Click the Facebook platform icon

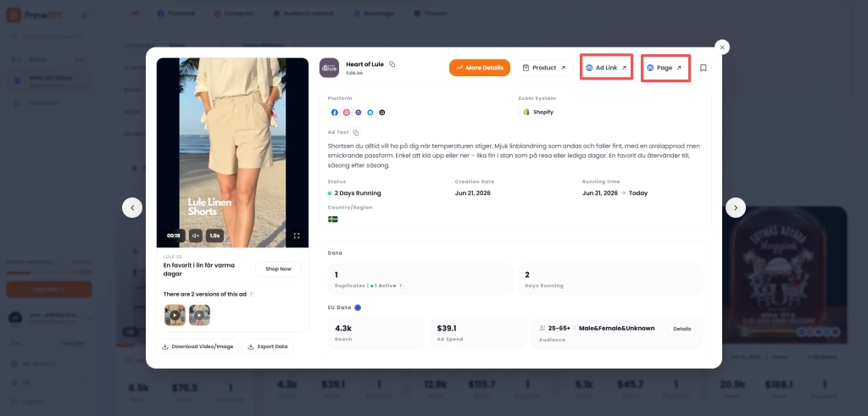click(x=334, y=113)
